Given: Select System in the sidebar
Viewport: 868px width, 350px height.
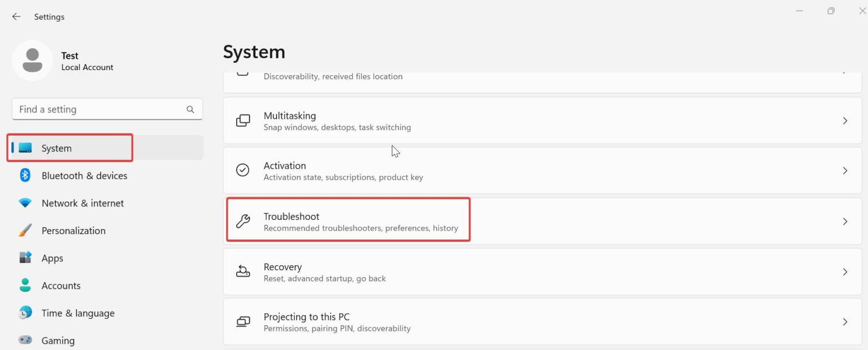Looking at the screenshot, I should pos(56,148).
